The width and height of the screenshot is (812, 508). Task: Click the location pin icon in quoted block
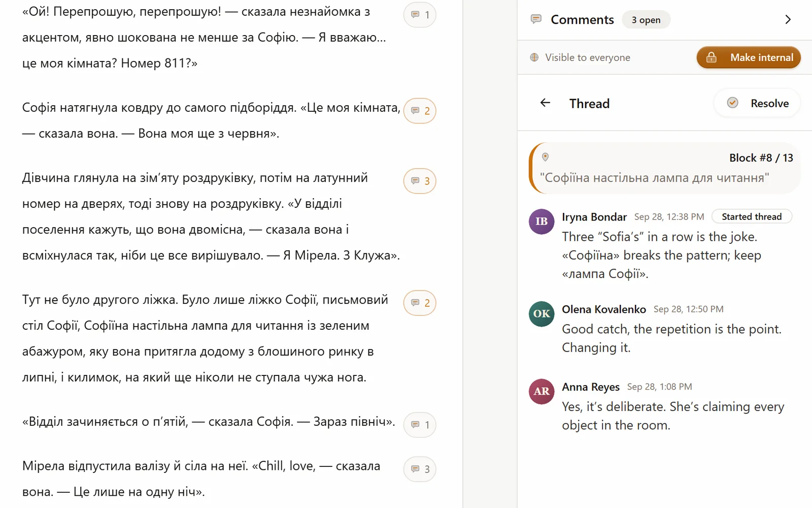[545, 157]
